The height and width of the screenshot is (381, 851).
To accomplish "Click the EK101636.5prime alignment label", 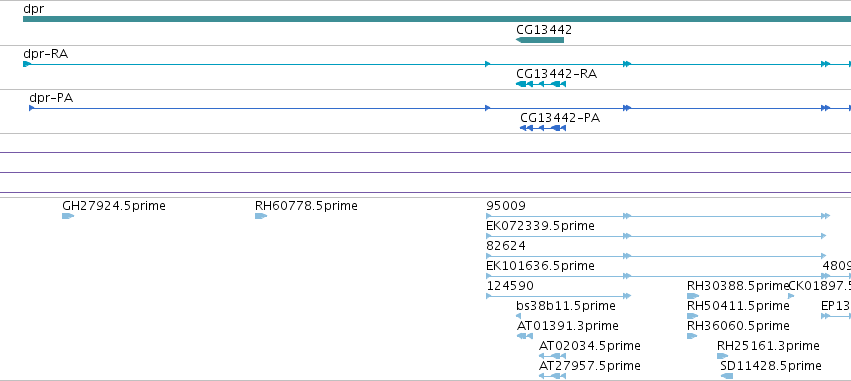I will (540, 265).
